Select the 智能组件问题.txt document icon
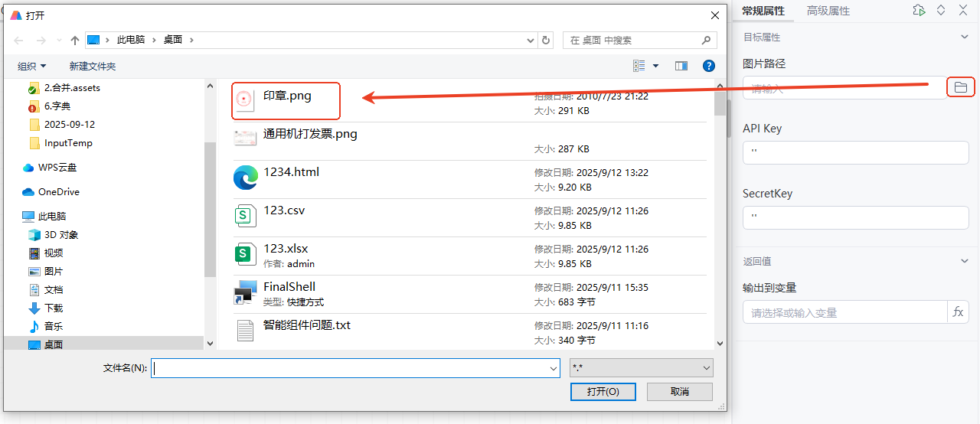The width and height of the screenshot is (980, 424). point(245,331)
